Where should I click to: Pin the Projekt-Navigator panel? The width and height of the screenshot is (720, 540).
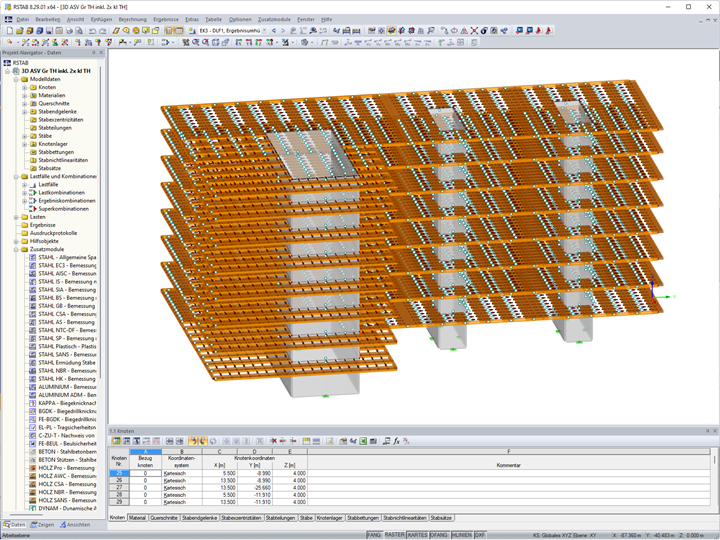click(x=94, y=52)
